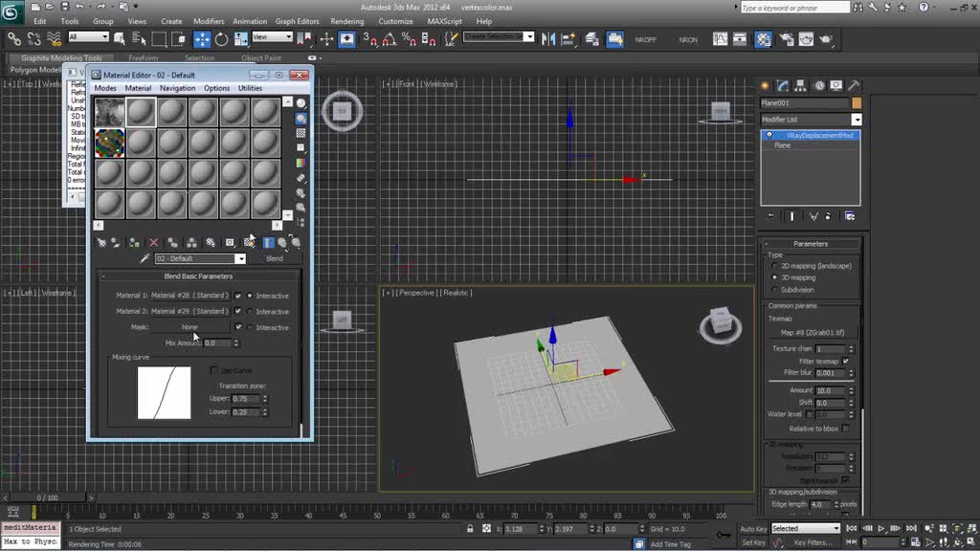This screenshot has width=980, height=551.
Task: Open reference coordinate View dropdown
Action: [272, 37]
